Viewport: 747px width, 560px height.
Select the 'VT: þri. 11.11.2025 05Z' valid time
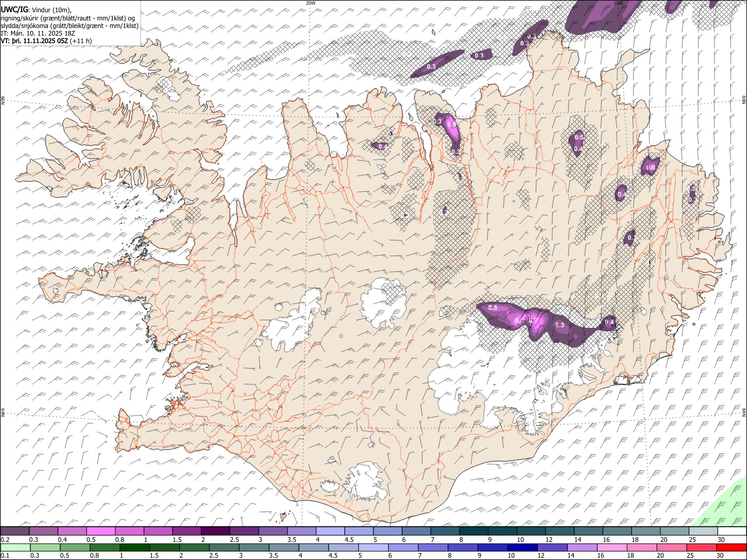click(34, 41)
